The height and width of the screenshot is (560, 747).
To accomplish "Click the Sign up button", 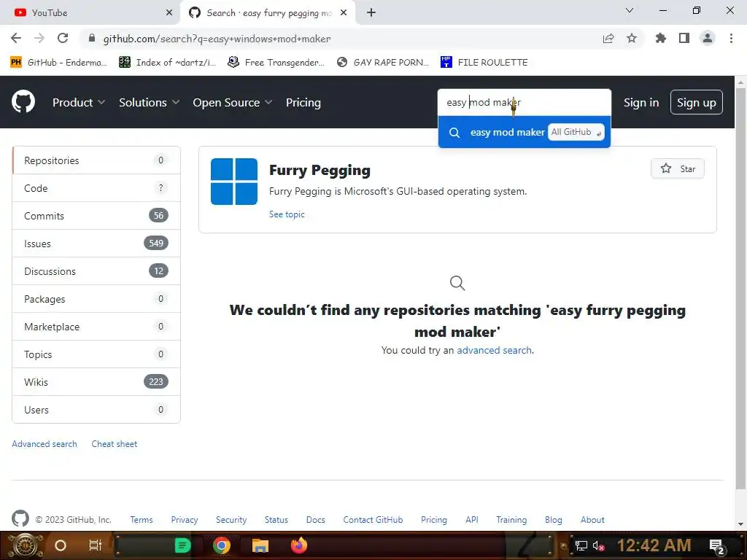I will click(697, 102).
